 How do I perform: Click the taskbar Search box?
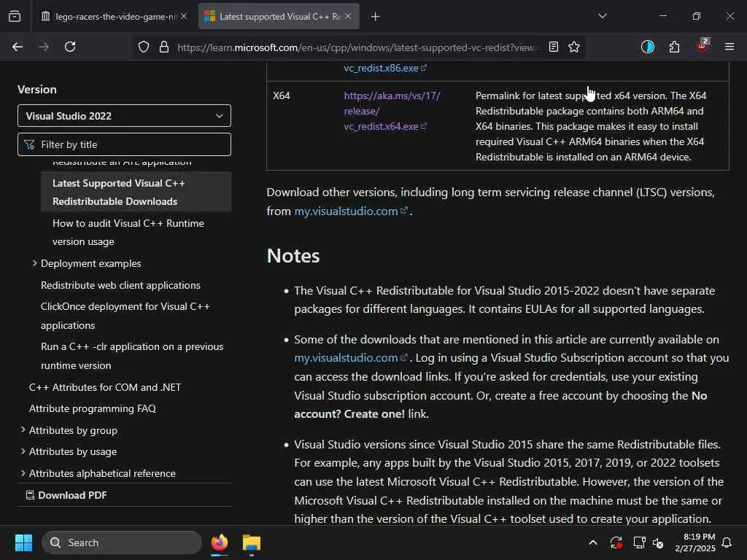pyautogui.click(x=122, y=542)
